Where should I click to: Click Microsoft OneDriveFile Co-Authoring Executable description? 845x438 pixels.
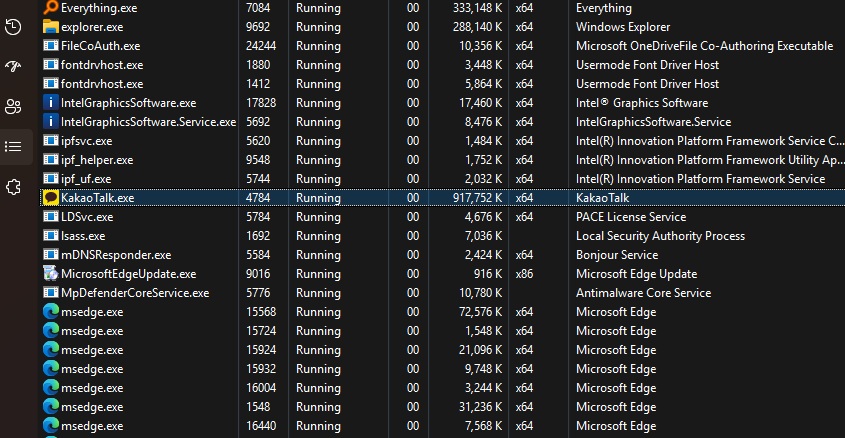click(x=704, y=46)
